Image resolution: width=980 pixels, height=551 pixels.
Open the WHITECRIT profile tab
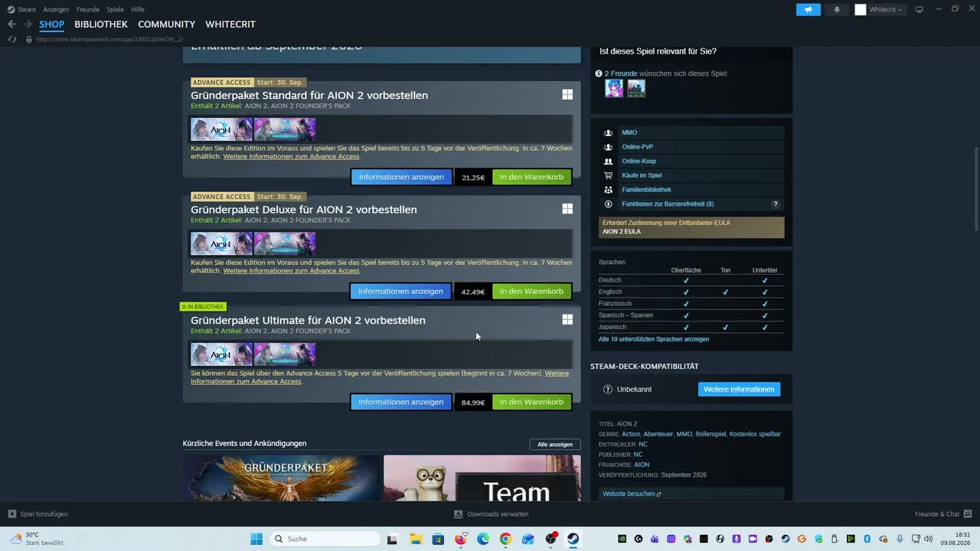tap(230, 24)
